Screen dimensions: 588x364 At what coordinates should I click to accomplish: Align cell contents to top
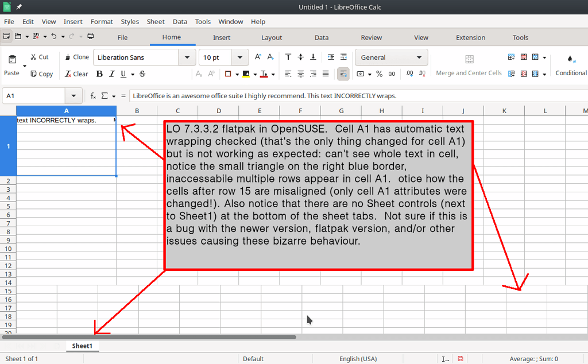(288, 57)
